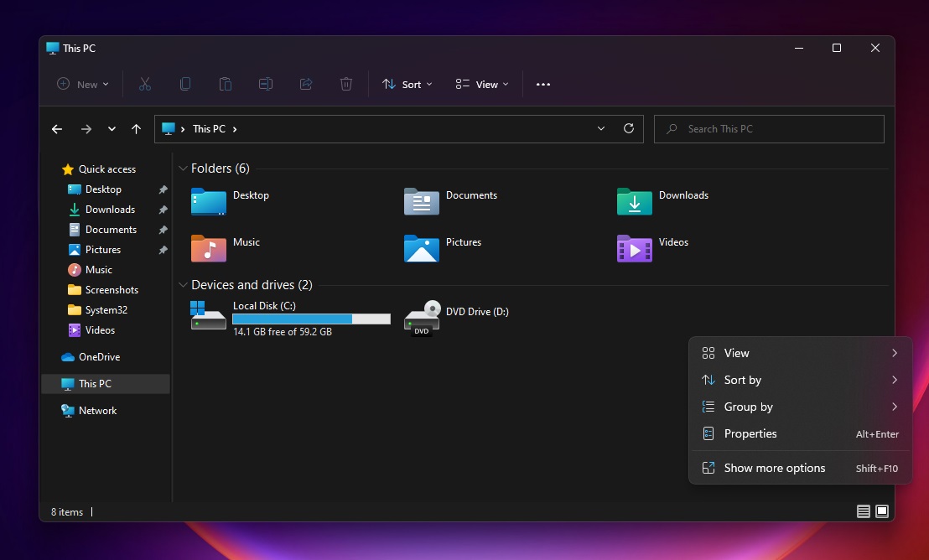Minimize the This PC window

[799, 48]
